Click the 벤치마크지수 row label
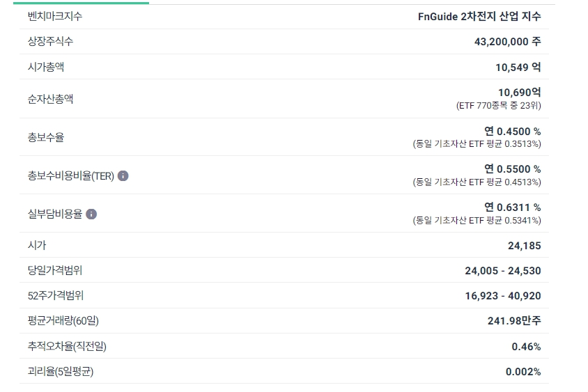 55,16
